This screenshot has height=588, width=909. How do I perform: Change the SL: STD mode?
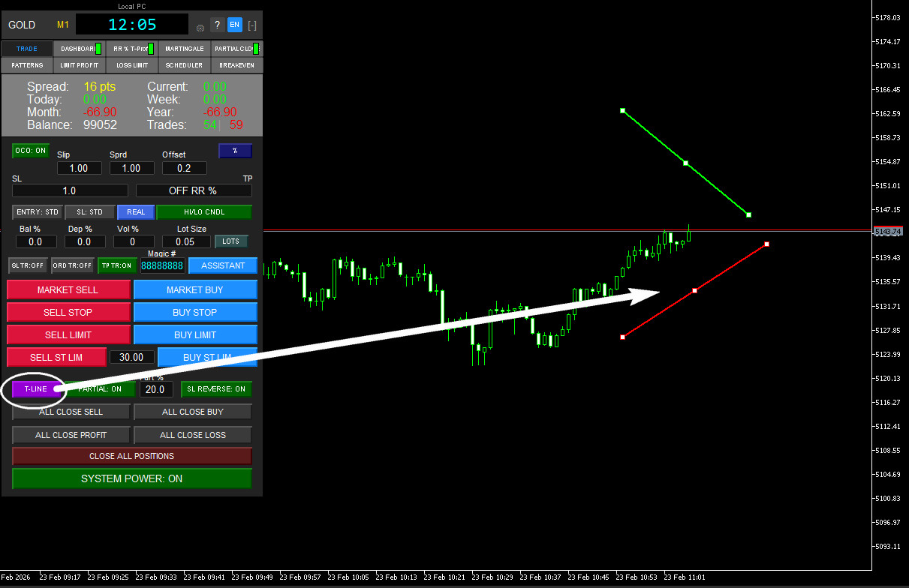coord(90,212)
